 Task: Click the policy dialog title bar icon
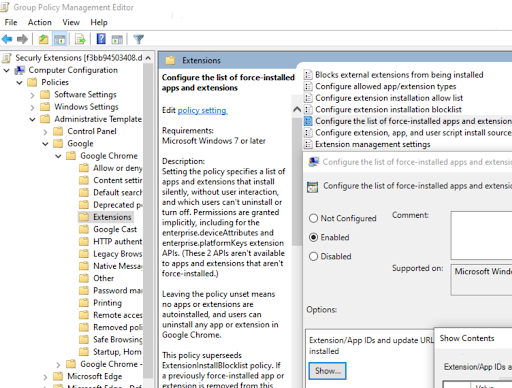313,162
